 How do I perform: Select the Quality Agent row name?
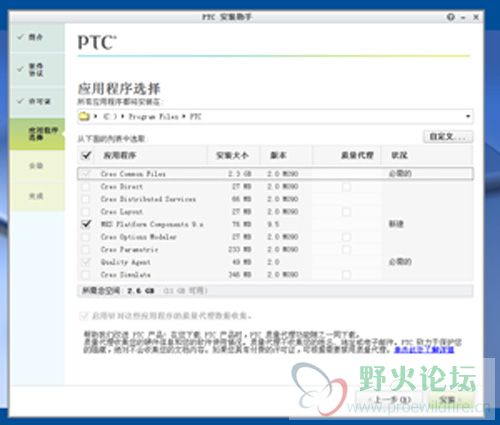point(126,262)
